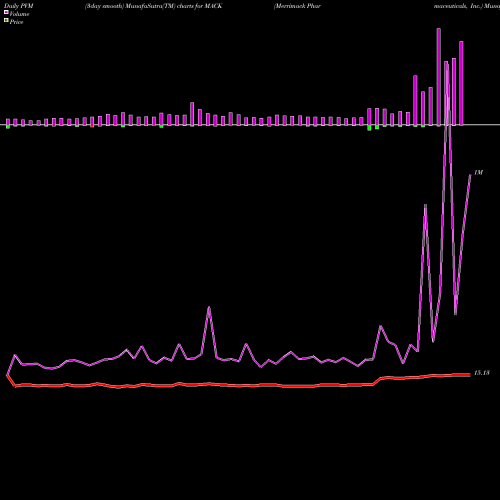Click the Volume legend color swatch
The height and width of the screenshot is (500, 500).
(6, 12)
